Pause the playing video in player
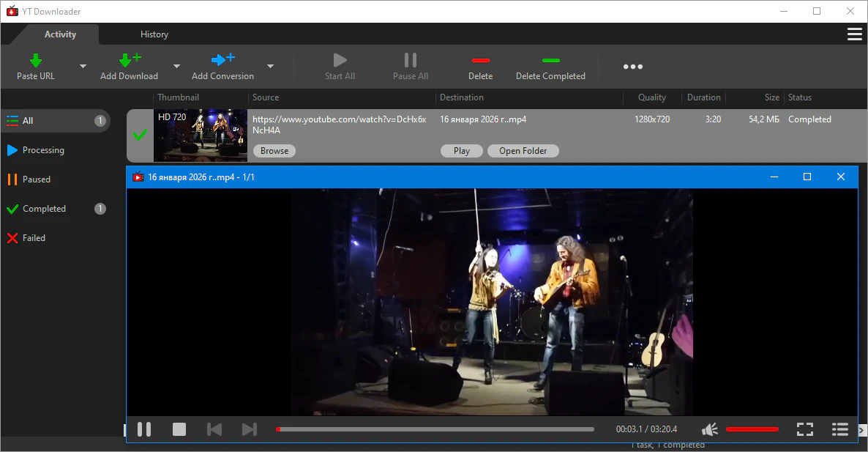 pyautogui.click(x=144, y=429)
